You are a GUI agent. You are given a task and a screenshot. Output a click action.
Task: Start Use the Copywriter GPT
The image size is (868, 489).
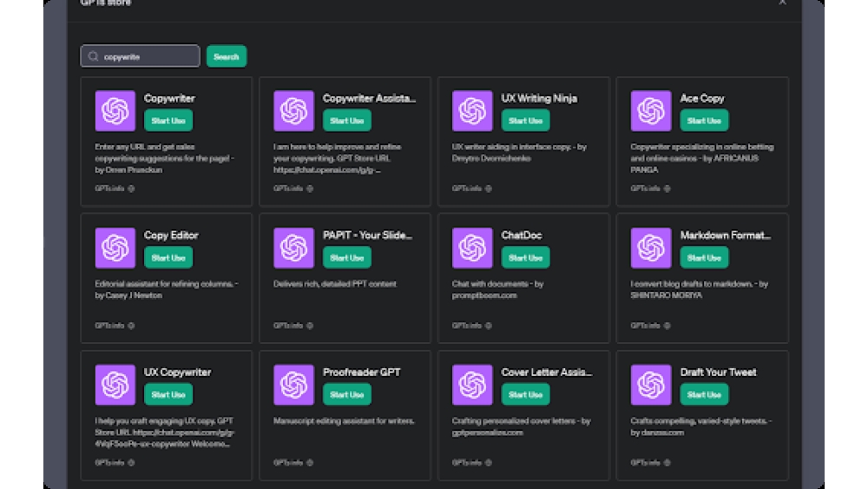[x=168, y=120]
